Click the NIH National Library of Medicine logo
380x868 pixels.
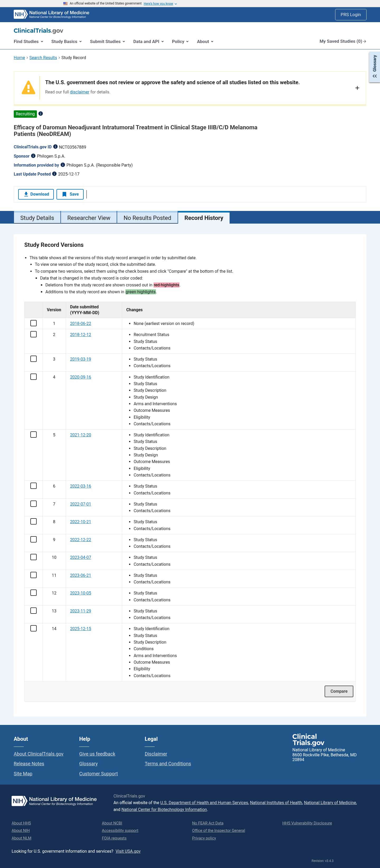[x=51, y=15]
